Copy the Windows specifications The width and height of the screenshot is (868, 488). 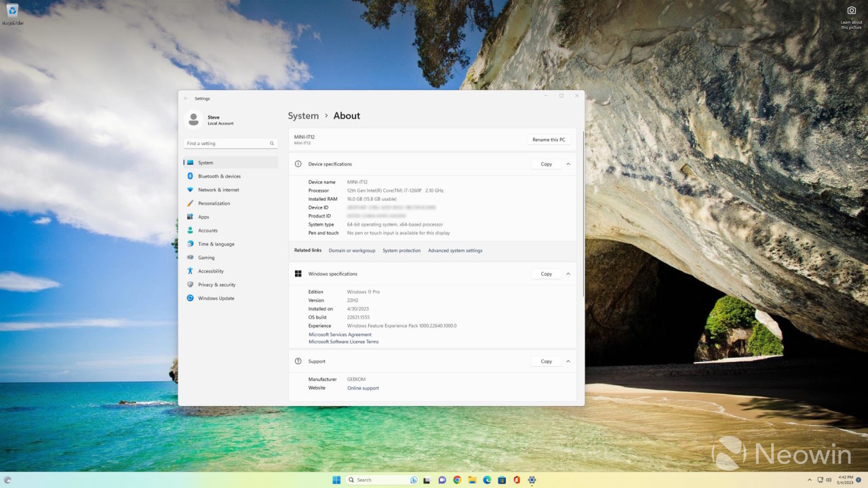tap(546, 274)
